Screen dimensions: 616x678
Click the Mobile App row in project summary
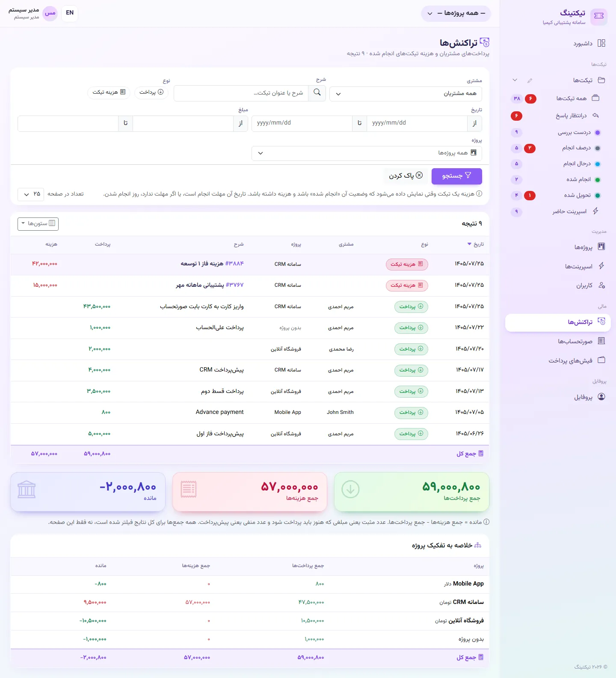[250, 584]
